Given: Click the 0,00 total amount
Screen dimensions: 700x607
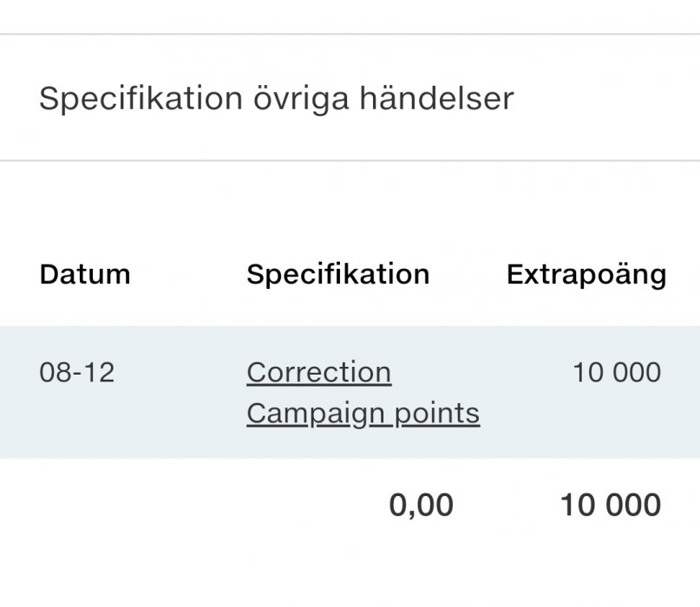Looking at the screenshot, I should (x=421, y=506).
